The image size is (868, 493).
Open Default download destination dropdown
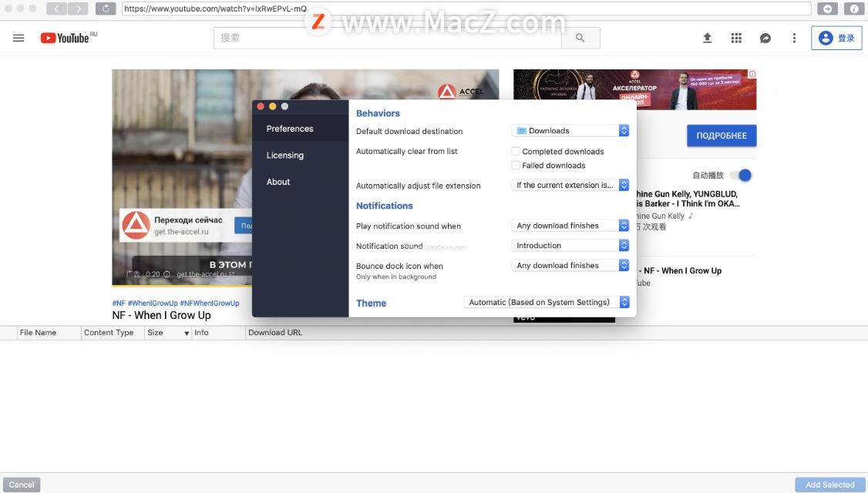[x=570, y=131]
